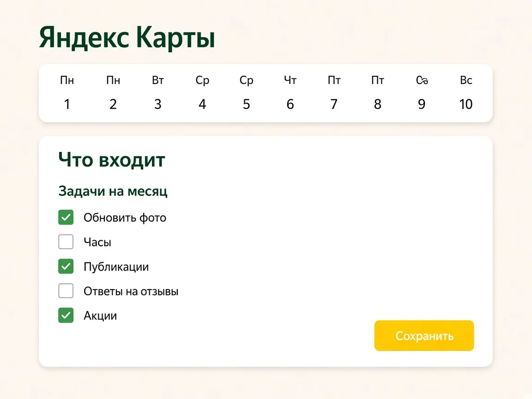Select day 2 in the calendar strip
Viewport: 532px width, 399px height.
113,93
